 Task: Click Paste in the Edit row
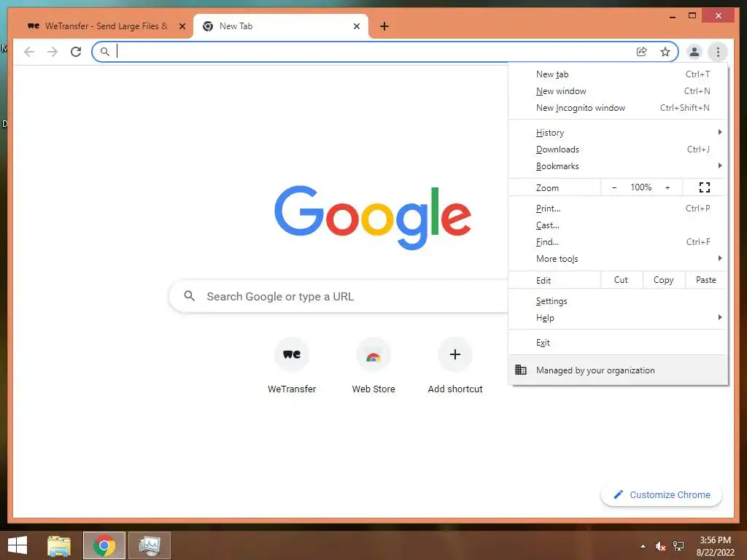pos(706,280)
